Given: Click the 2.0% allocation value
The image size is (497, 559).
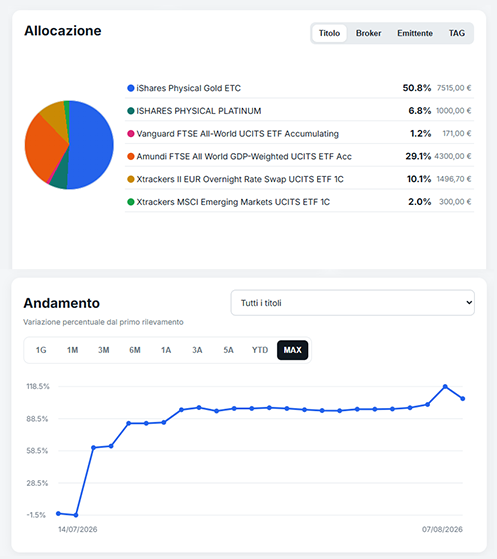Looking at the screenshot, I should pyautogui.click(x=420, y=202).
